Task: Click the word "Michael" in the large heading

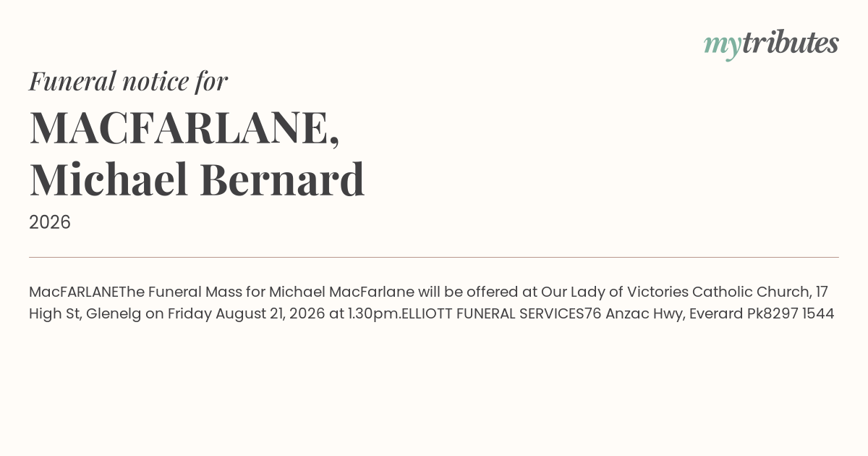Action: click(x=109, y=180)
